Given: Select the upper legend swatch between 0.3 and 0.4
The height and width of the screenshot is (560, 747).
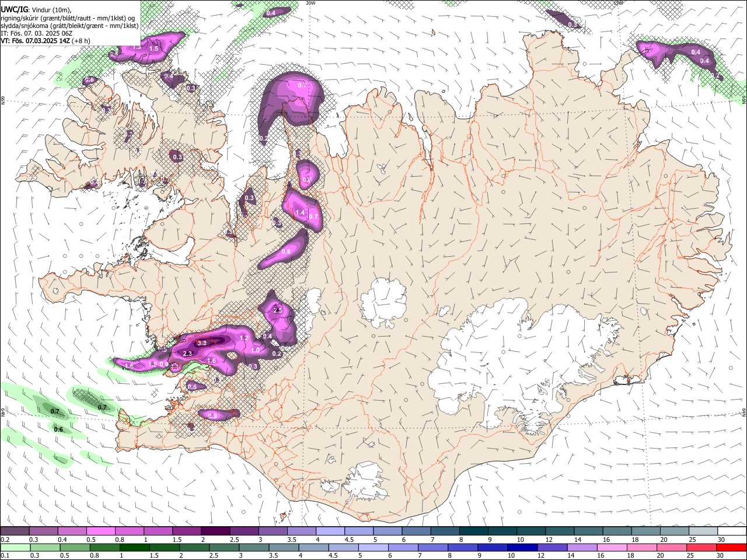Looking at the screenshot, I should (x=44, y=531).
